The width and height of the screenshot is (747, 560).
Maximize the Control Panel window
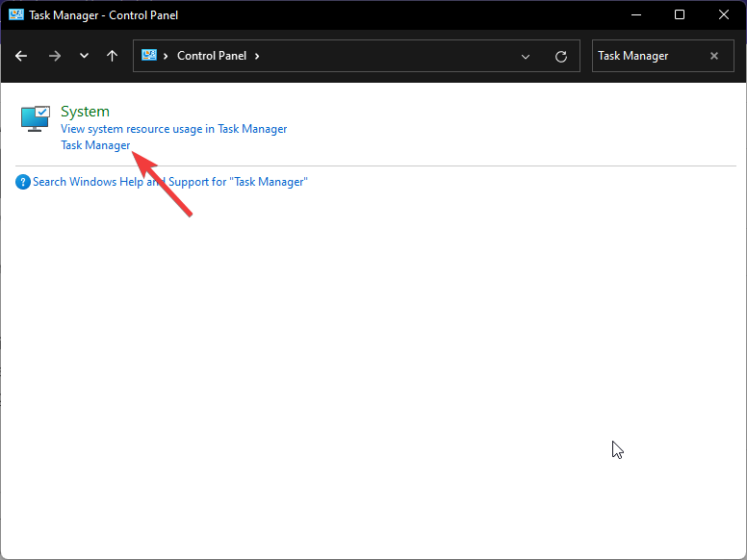coord(680,15)
